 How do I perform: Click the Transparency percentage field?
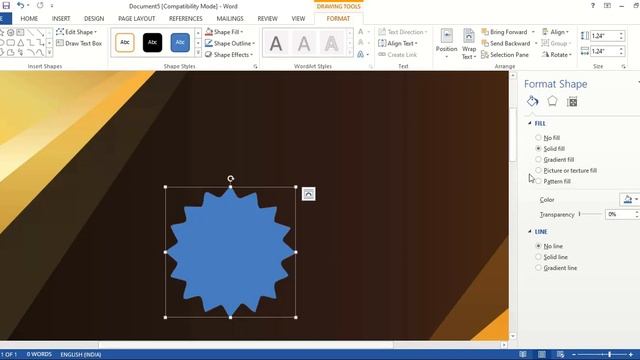[x=620, y=214]
